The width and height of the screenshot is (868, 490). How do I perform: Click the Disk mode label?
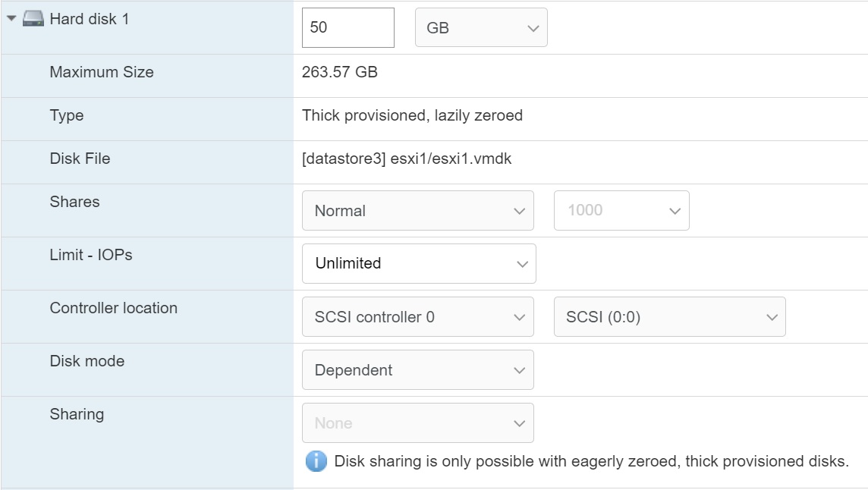[x=87, y=361]
